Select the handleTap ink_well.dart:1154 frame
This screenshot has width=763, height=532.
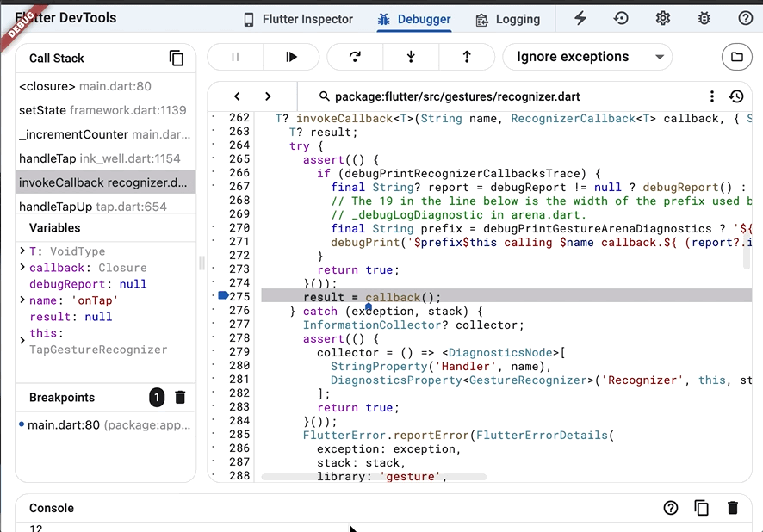pyautogui.click(x=106, y=158)
